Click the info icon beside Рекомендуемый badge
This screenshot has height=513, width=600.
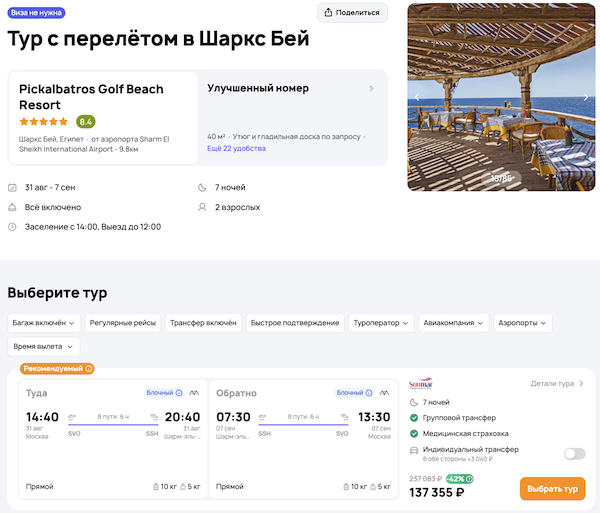pos(89,369)
